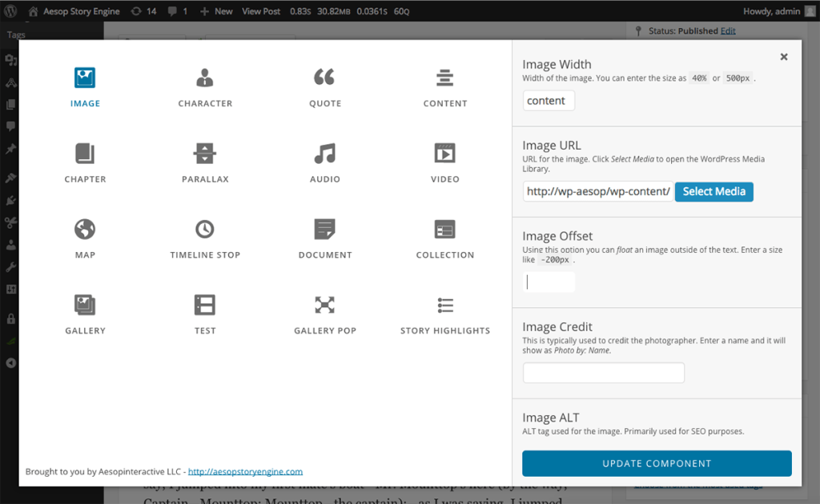Choose the Audio component icon
This screenshot has height=504, width=820.
pyautogui.click(x=324, y=154)
